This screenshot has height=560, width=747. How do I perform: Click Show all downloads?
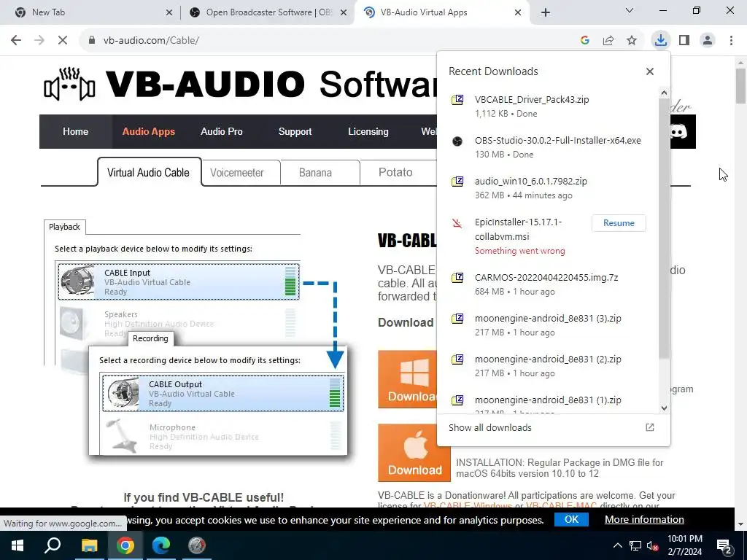(x=489, y=427)
